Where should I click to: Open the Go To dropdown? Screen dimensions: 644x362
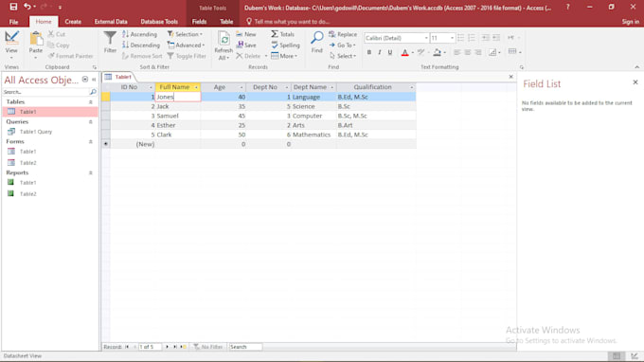point(343,45)
